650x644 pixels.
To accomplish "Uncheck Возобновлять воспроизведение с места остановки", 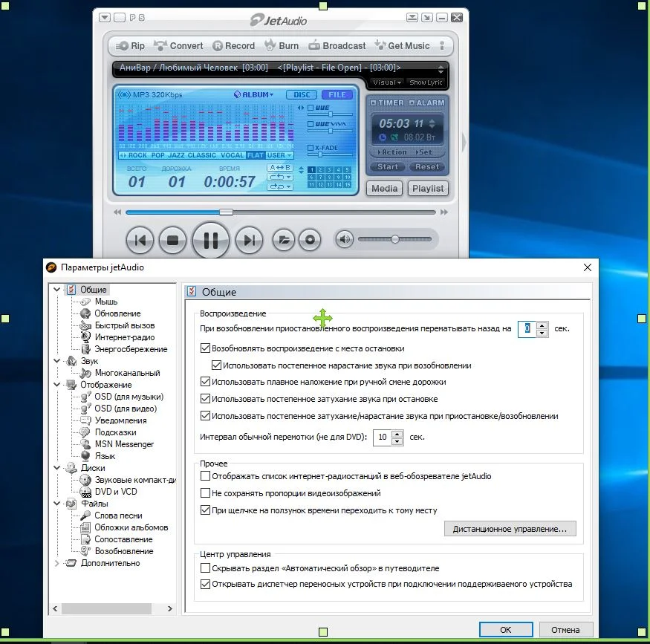I will click(205, 348).
